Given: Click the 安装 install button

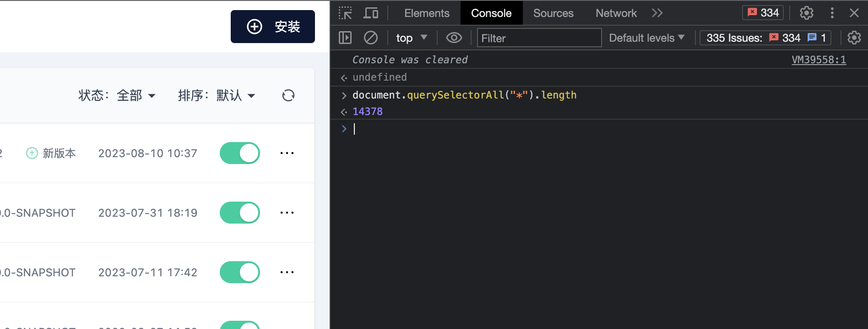Looking at the screenshot, I should point(272,27).
